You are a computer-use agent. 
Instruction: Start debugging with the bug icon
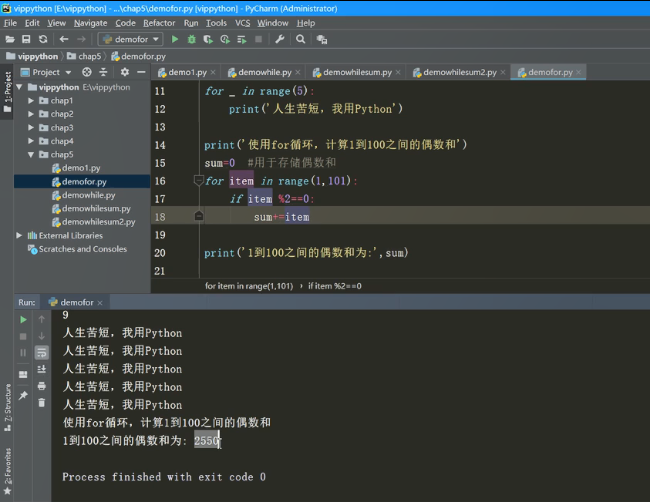coord(192,39)
